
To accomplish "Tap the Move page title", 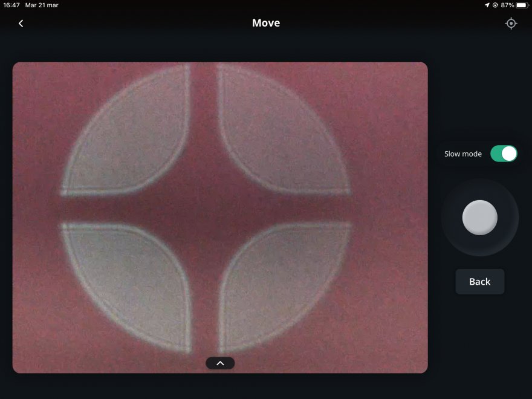I will 266,23.
